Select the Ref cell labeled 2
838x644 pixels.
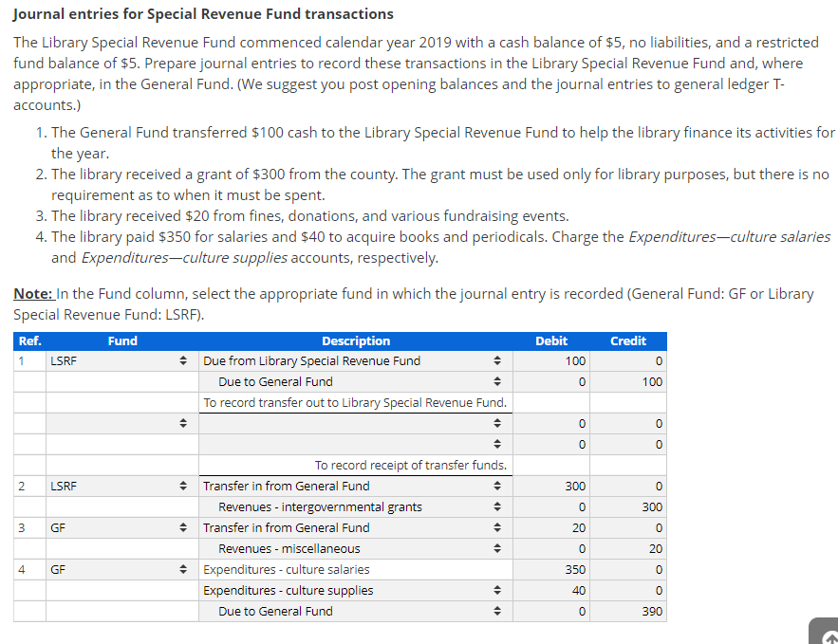tap(28, 486)
